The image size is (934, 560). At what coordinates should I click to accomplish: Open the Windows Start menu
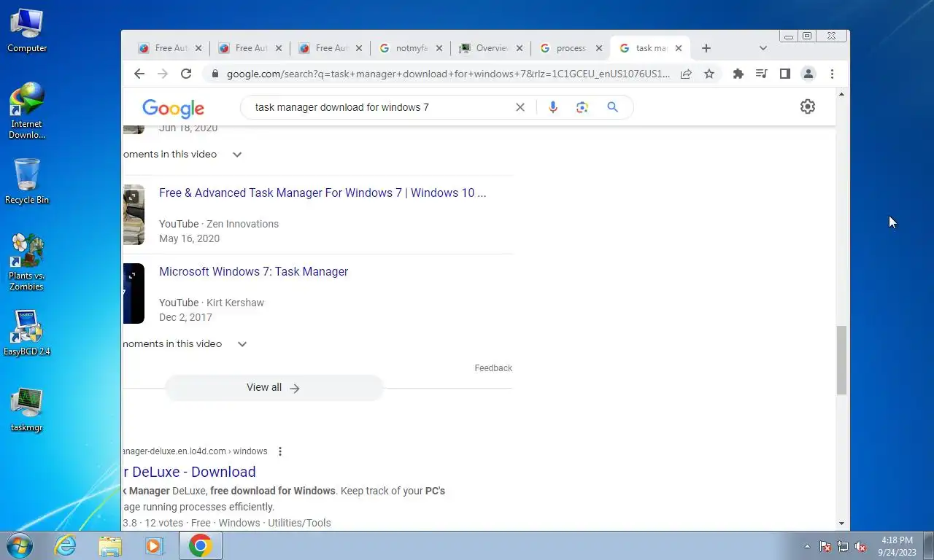[19, 545]
